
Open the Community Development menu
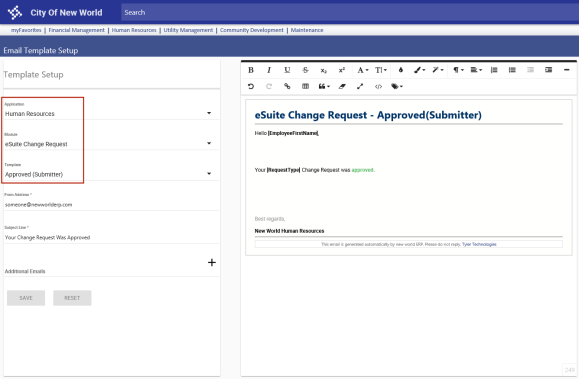tap(252, 30)
